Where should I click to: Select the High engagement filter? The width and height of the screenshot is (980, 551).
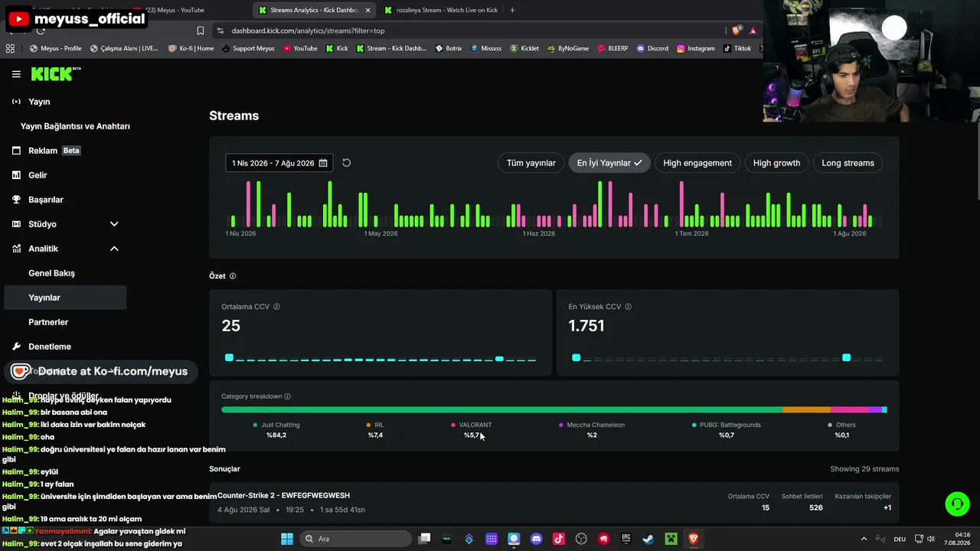(697, 163)
